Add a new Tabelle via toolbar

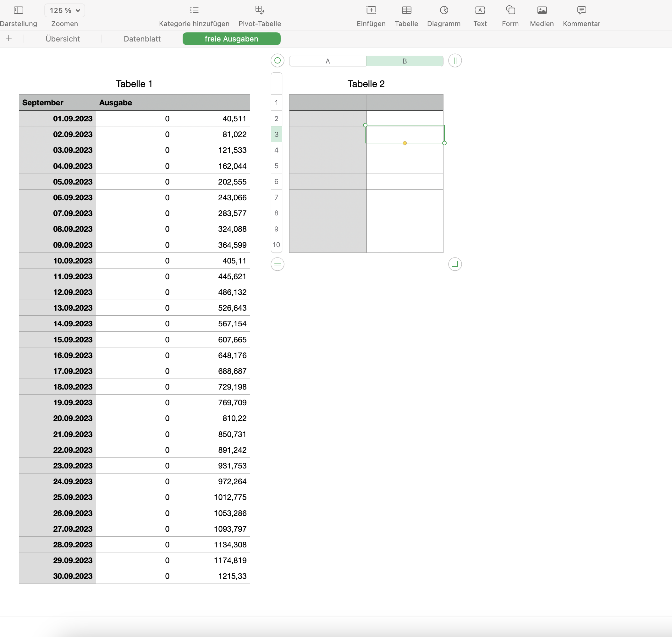pyautogui.click(x=406, y=10)
